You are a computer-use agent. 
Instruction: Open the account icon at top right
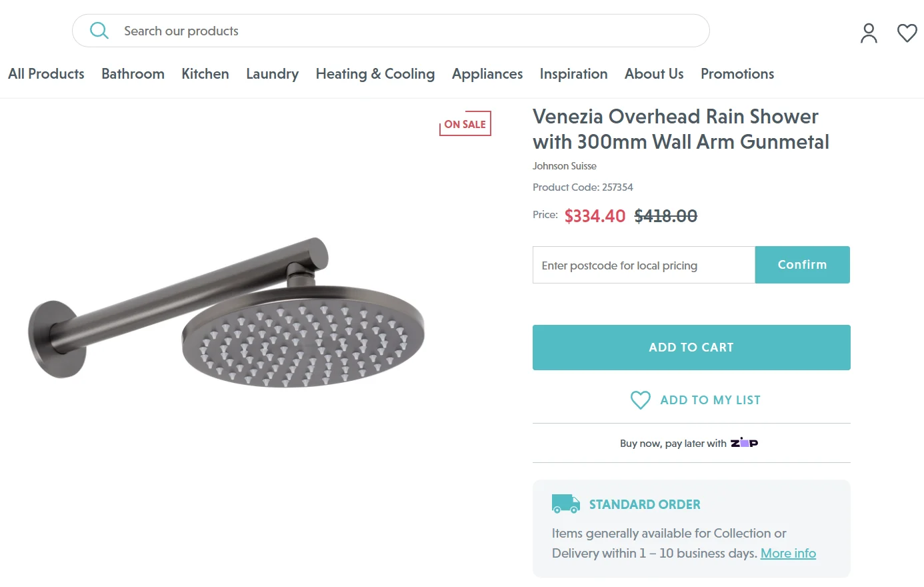tap(869, 32)
